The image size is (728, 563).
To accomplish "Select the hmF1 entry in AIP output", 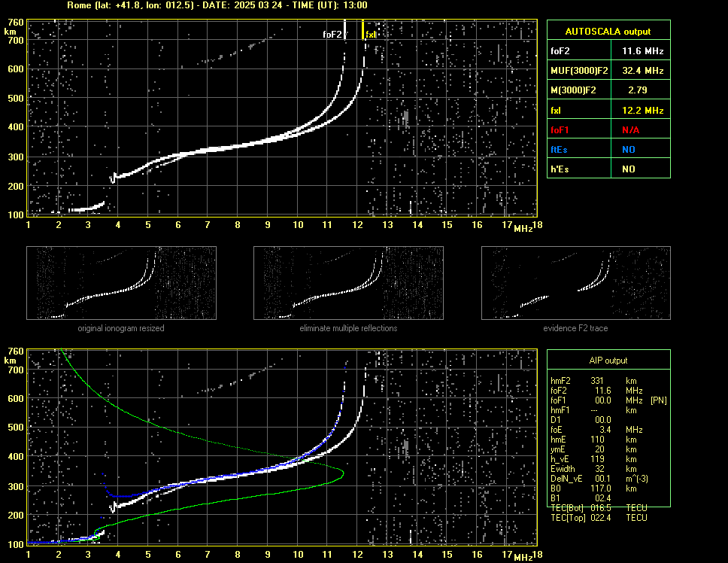I will tap(594, 410).
